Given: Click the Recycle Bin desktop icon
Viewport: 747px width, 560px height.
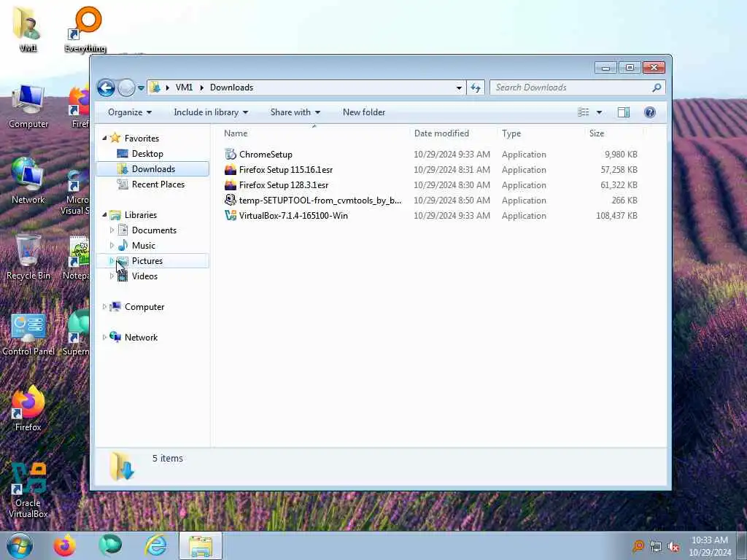Looking at the screenshot, I should click(28, 257).
